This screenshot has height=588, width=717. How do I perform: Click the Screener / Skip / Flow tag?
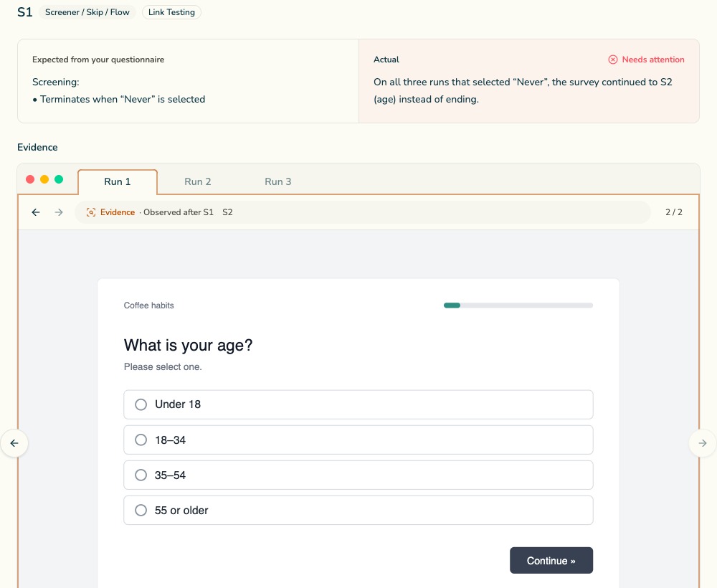click(x=87, y=12)
